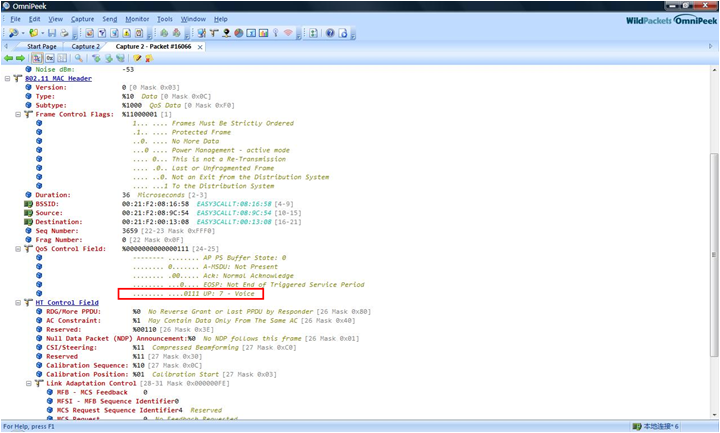Click the cube icon beside Noise dBm
Image resolution: width=720 pixels, height=433 pixels.
point(28,69)
